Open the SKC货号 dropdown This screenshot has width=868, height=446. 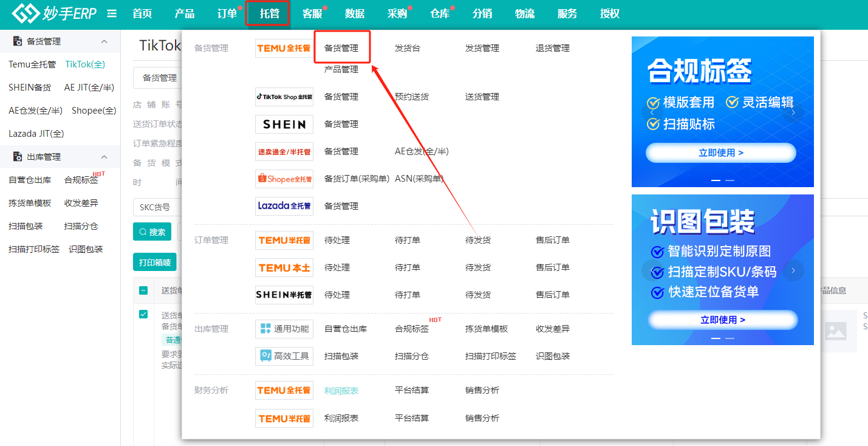pos(157,207)
